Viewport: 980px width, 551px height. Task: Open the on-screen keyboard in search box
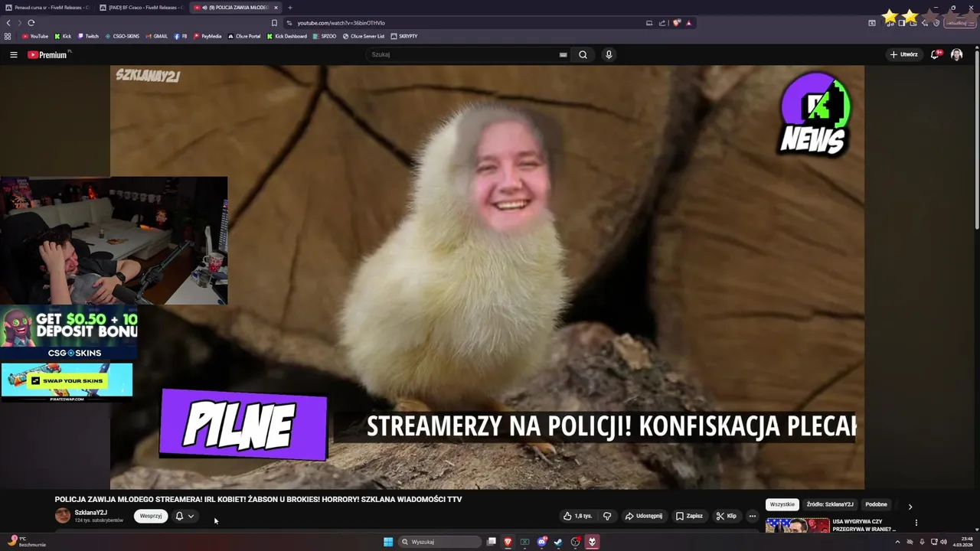pos(563,54)
